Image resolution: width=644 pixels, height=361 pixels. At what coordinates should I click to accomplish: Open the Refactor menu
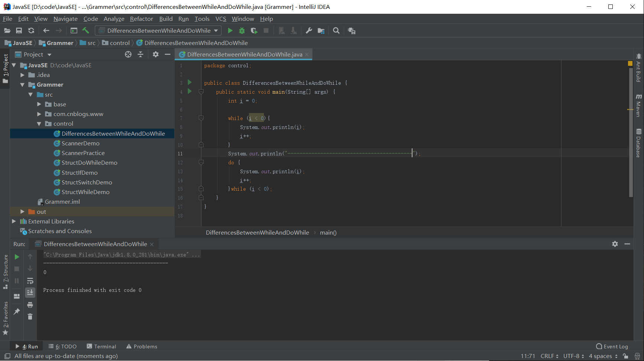141,19
